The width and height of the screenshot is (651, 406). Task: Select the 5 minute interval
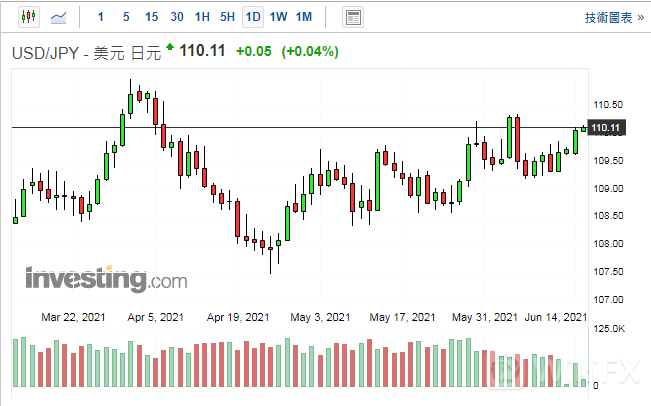click(x=125, y=17)
